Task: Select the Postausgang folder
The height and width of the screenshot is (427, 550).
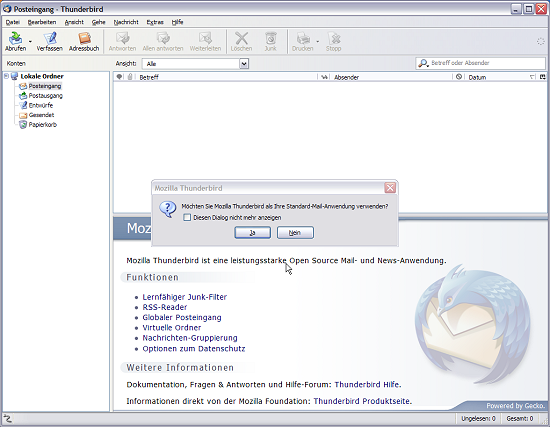Action: pos(46,95)
